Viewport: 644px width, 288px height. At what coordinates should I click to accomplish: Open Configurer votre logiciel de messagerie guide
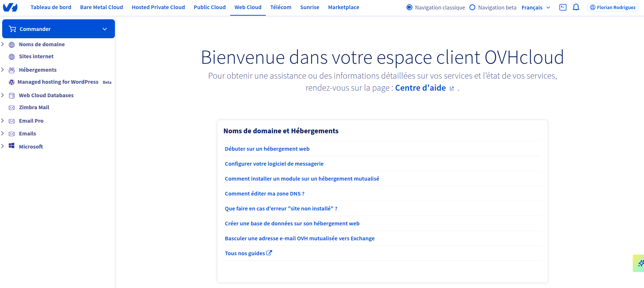tap(274, 163)
